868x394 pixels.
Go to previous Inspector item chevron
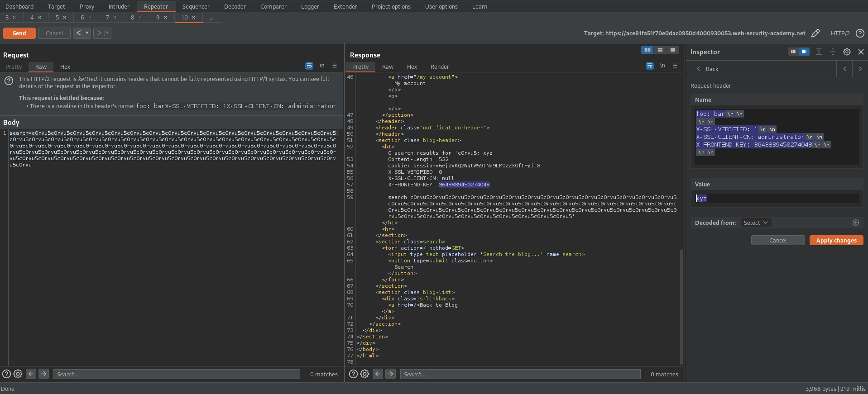844,69
